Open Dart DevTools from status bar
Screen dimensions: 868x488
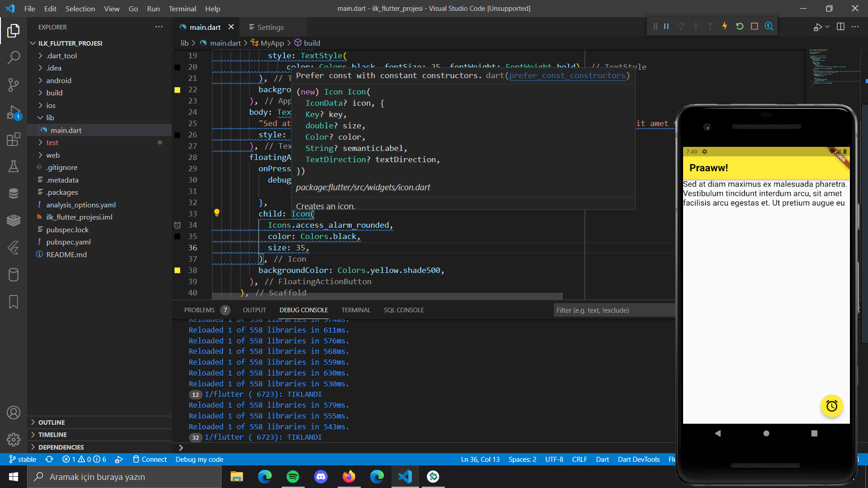point(639,460)
